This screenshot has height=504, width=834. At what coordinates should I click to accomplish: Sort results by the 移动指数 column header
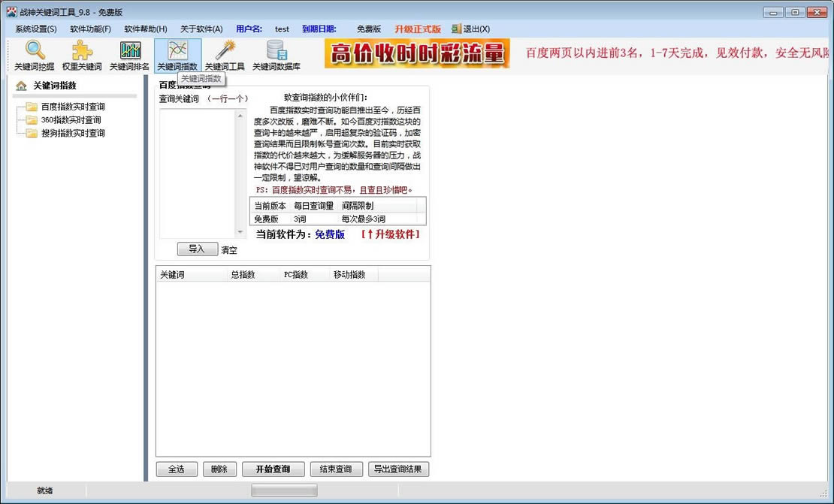[x=354, y=275]
